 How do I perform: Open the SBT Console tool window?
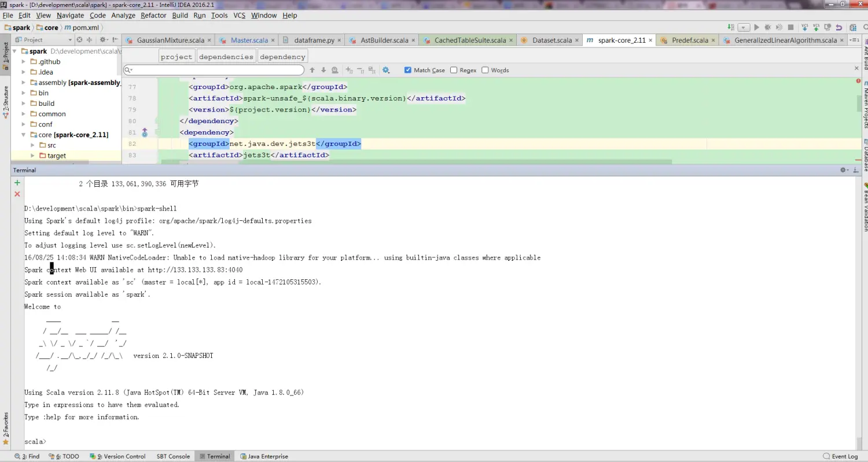173,456
